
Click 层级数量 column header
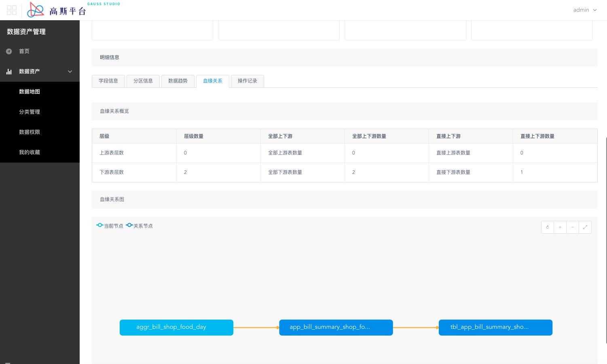tap(218, 136)
